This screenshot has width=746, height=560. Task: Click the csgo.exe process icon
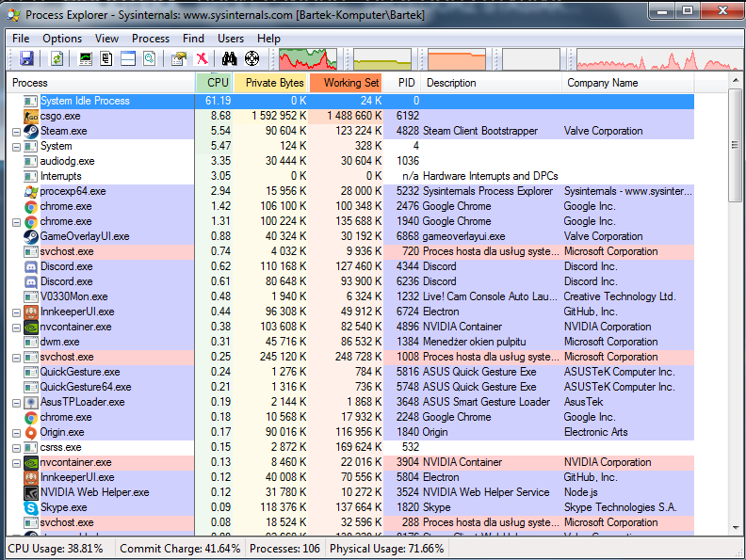31,116
